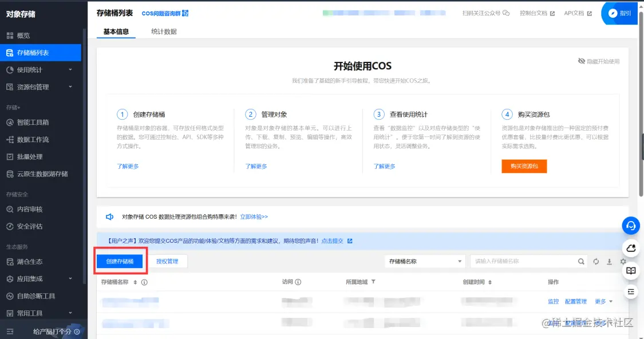
Task: Click the 使用统计 pie chart icon
Action: (x=10, y=70)
